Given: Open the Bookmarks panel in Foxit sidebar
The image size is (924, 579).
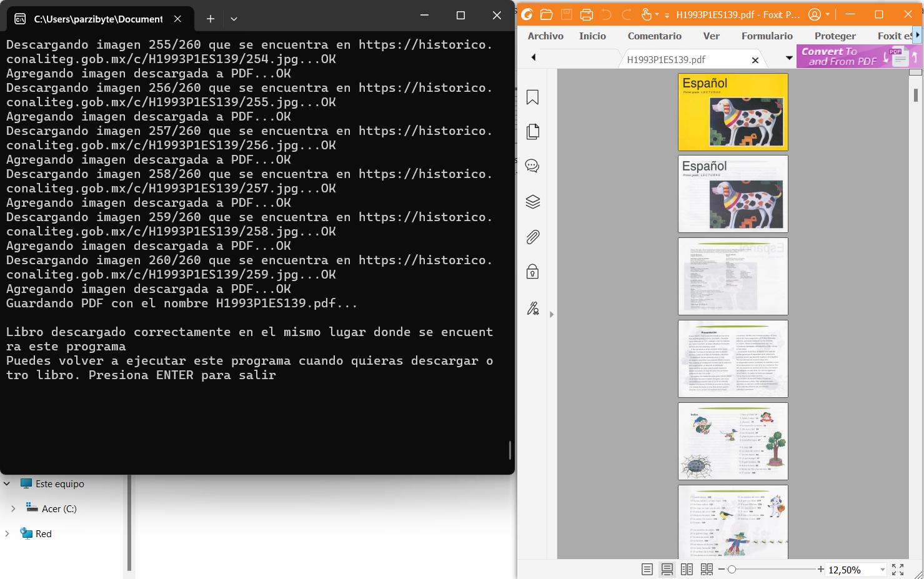Looking at the screenshot, I should tap(532, 97).
